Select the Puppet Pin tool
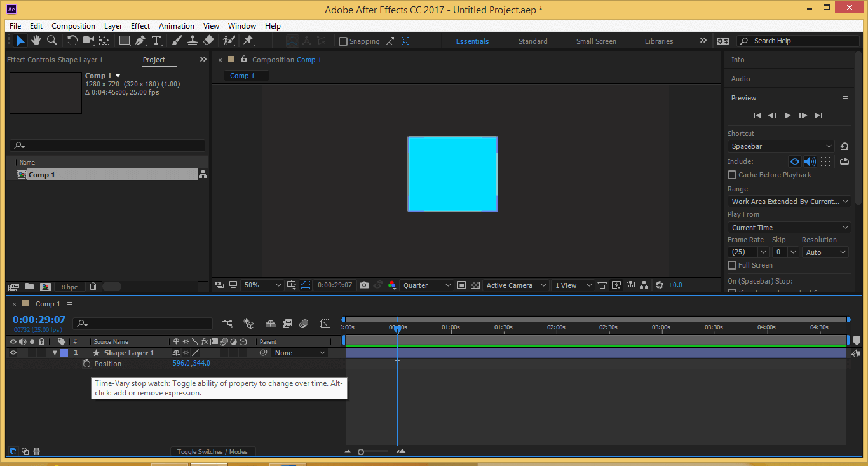 tap(248, 41)
